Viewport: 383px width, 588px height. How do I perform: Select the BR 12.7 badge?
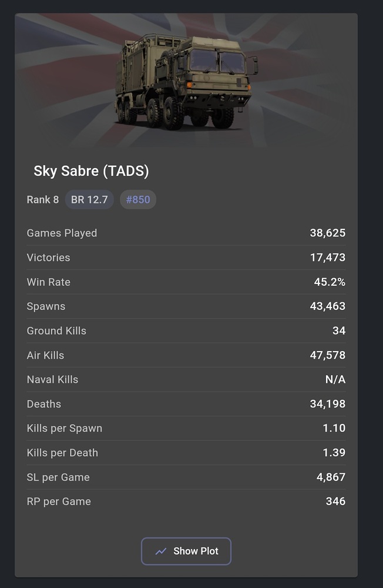pyautogui.click(x=89, y=199)
